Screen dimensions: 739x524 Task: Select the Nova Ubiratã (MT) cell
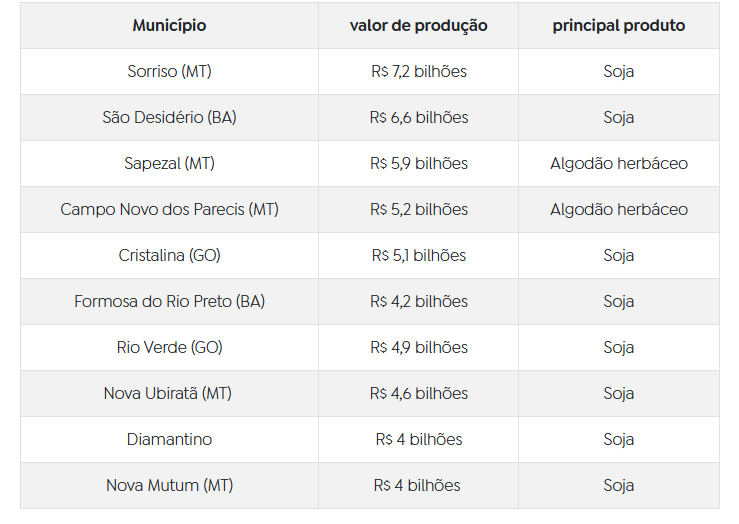click(x=169, y=394)
